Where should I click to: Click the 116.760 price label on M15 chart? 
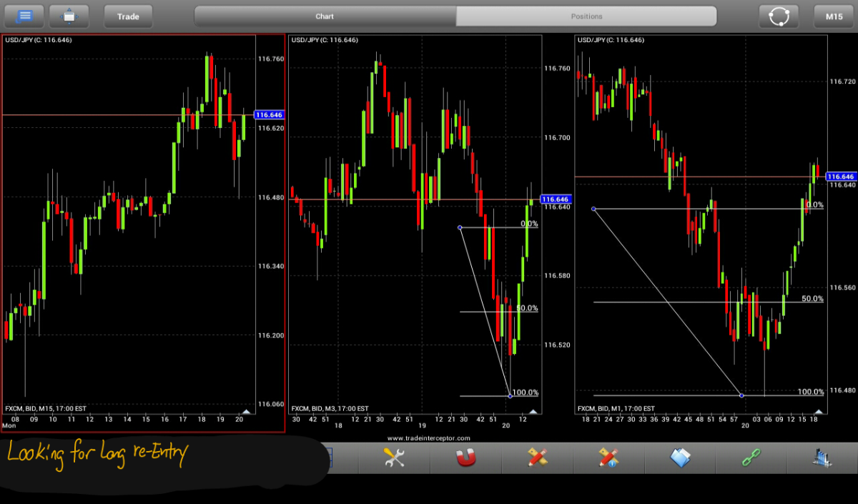[271, 59]
